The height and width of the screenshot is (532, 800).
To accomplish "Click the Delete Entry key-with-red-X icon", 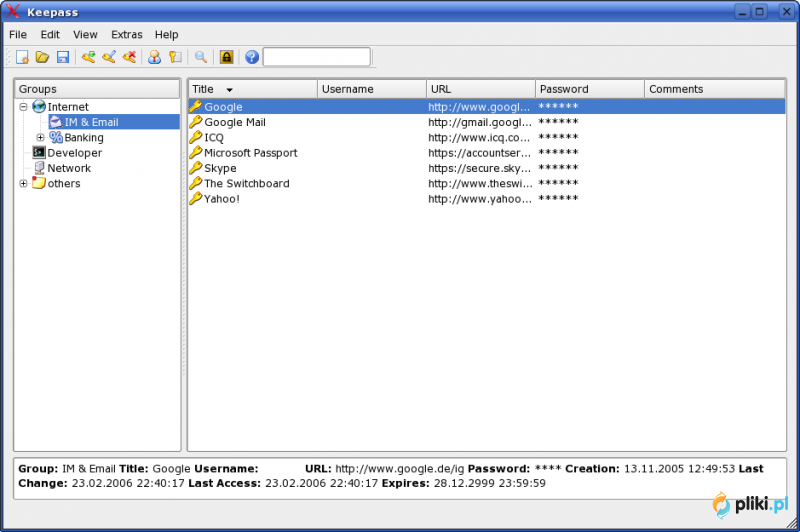I will [129, 57].
